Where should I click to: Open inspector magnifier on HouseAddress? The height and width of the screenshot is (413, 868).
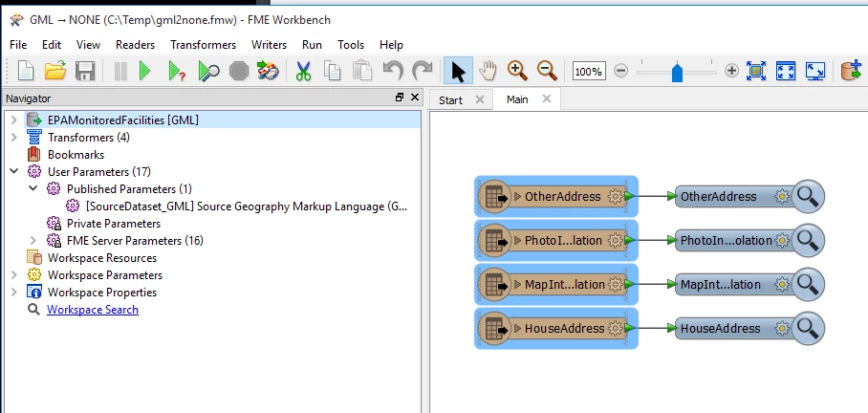[808, 328]
